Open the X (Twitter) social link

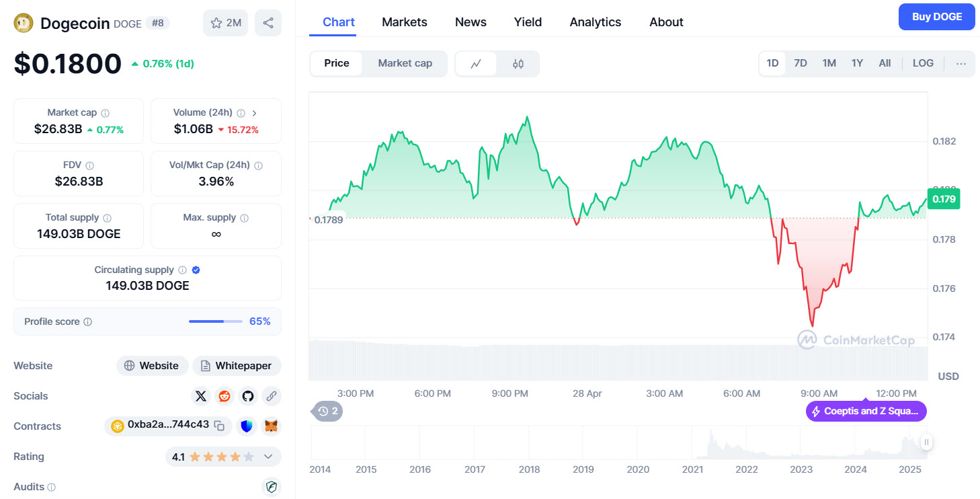tap(200, 396)
